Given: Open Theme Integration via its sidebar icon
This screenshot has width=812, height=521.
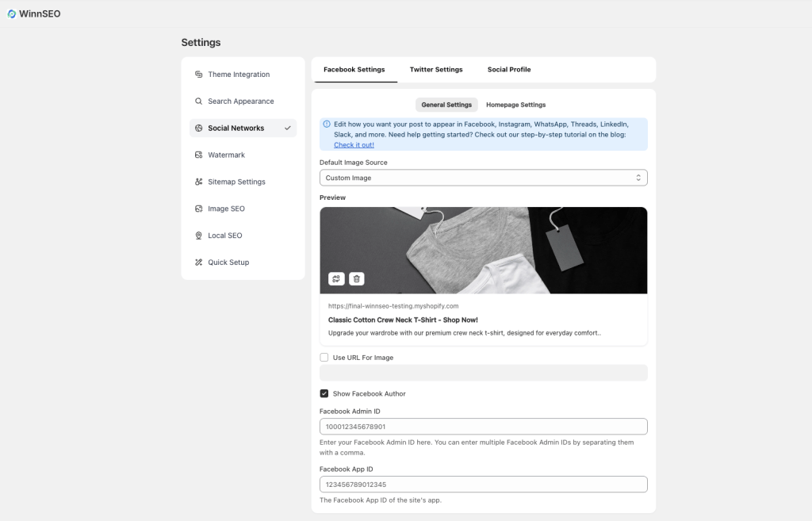Looking at the screenshot, I should click(x=198, y=74).
